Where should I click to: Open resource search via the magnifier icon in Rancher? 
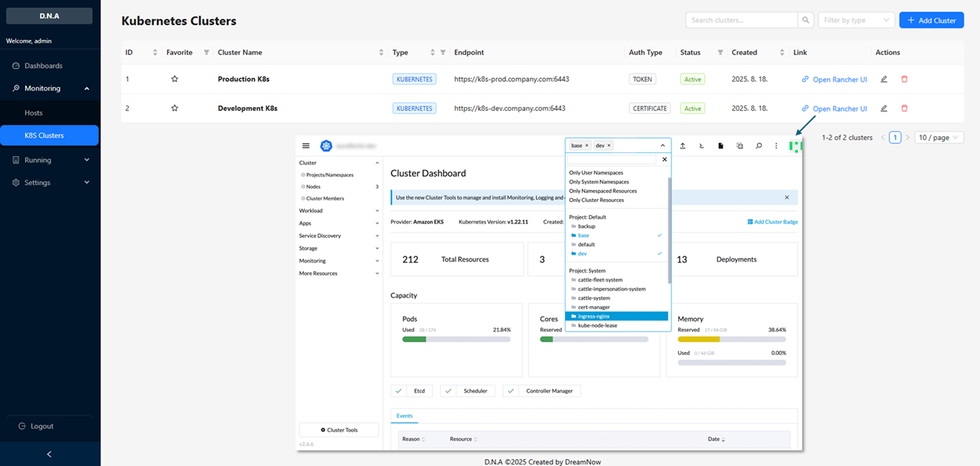click(x=758, y=145)
